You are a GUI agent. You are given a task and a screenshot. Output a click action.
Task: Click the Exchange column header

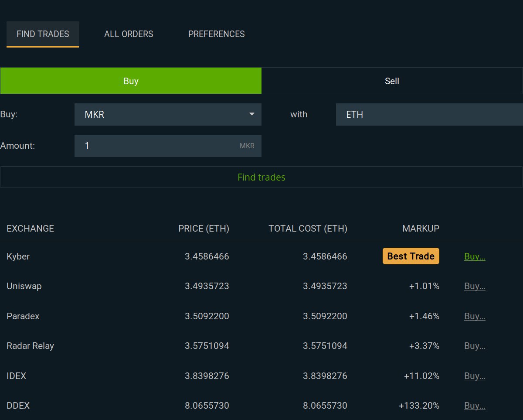coord(31,229)
